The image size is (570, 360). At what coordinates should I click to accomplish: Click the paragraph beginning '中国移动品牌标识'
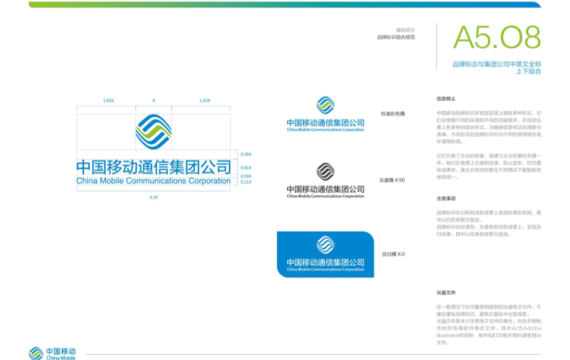click(489, 127)
